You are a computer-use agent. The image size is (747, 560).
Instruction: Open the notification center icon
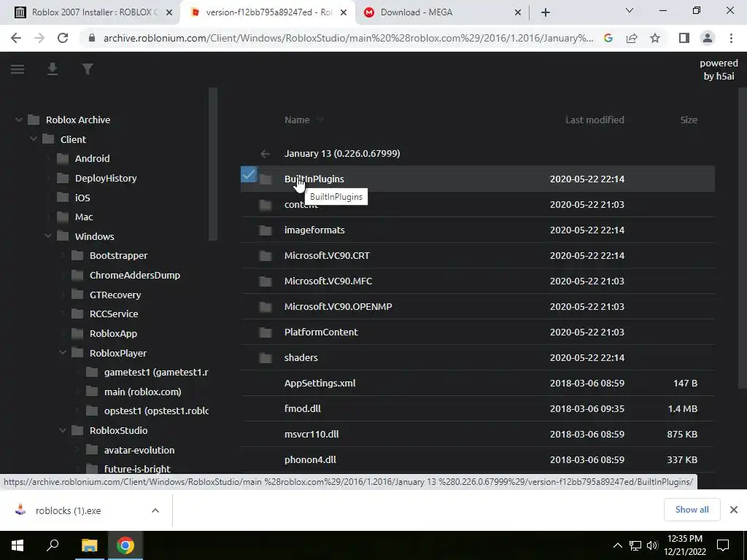point(723,545)
